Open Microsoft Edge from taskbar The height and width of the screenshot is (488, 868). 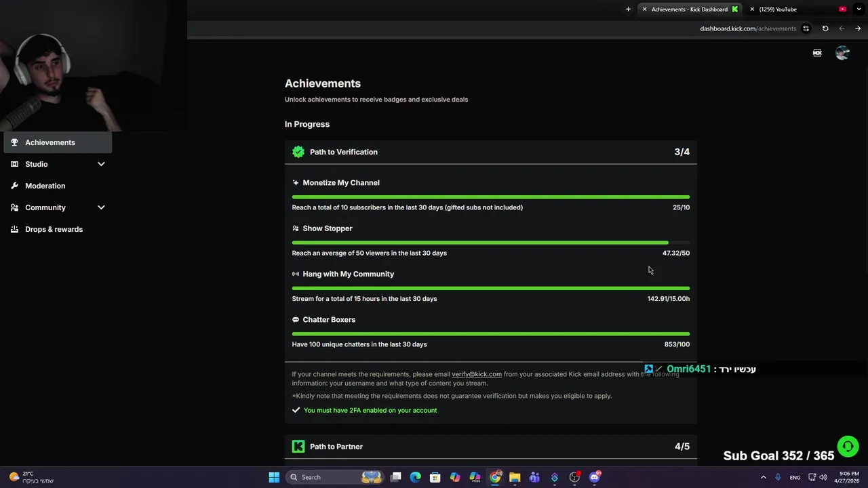pos(416,477)
